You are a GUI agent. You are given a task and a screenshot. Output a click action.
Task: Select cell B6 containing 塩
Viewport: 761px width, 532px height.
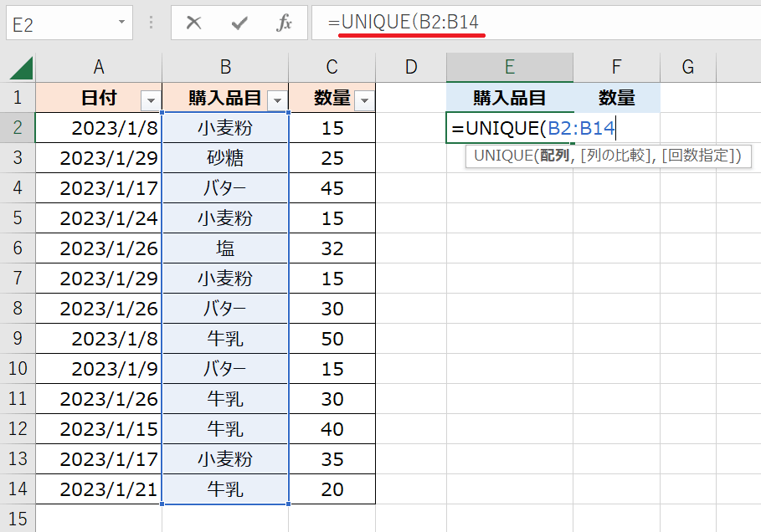(225, 248)
